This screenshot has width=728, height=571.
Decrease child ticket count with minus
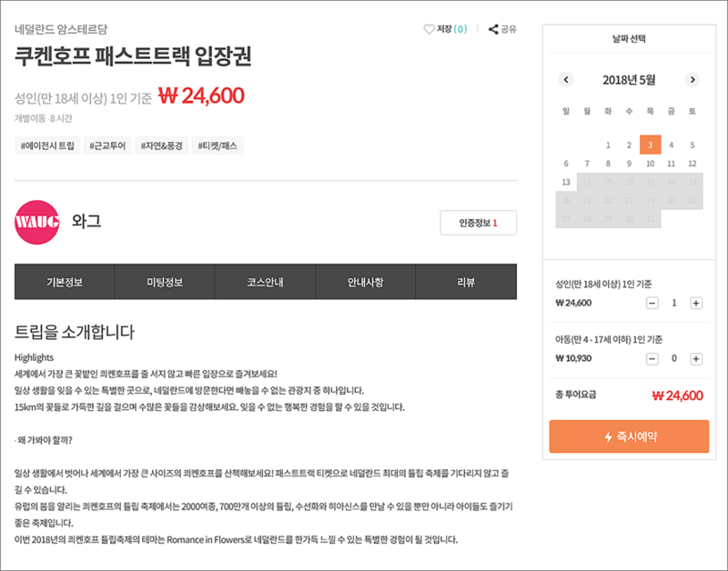coord(652,358)
